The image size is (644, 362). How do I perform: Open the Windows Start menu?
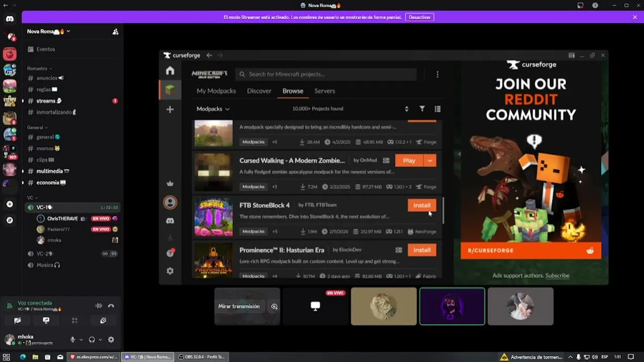[7, 357]
